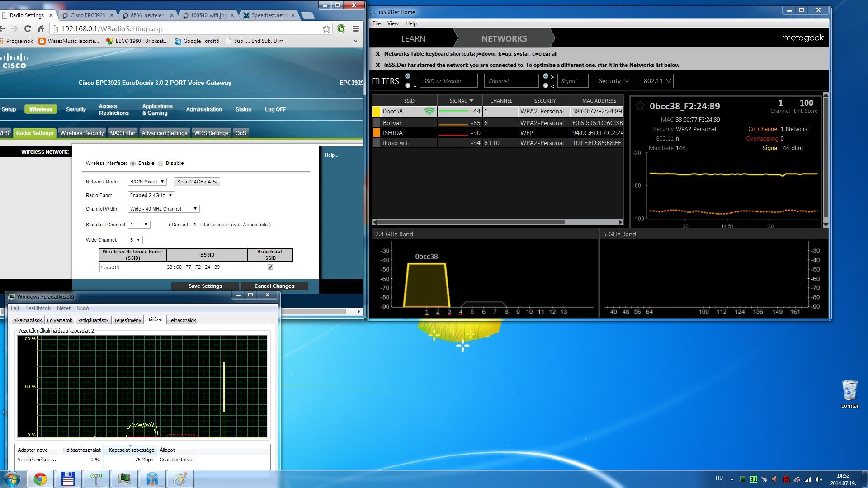Select the greater-than signal filter radio button

(x=546, y=76)
